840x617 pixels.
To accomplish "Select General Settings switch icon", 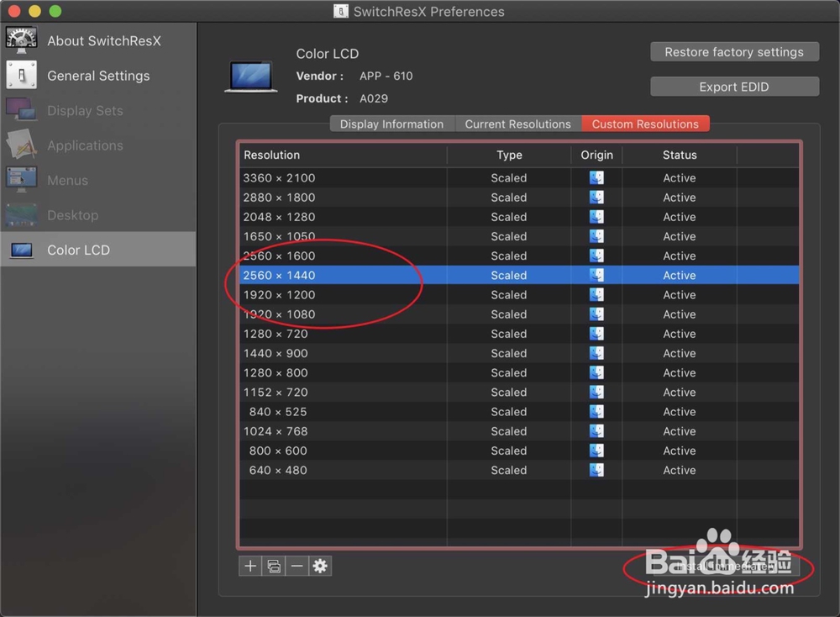I will pyautogui.click(x=21, y=75).
